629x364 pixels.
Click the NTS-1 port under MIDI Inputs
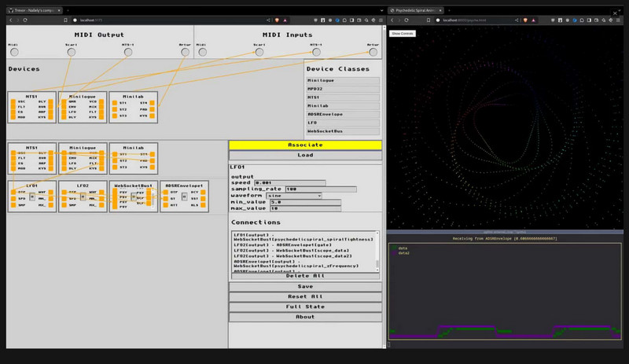point(317,52)
